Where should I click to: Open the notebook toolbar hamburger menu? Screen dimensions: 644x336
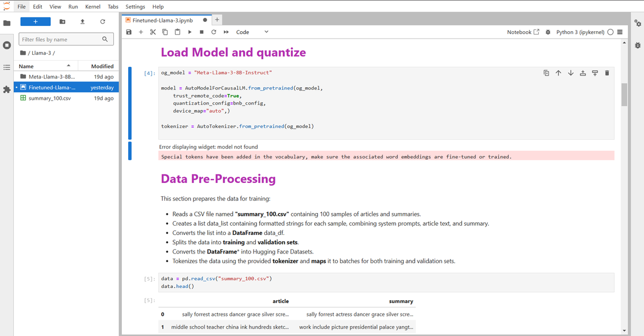(620, 32)
